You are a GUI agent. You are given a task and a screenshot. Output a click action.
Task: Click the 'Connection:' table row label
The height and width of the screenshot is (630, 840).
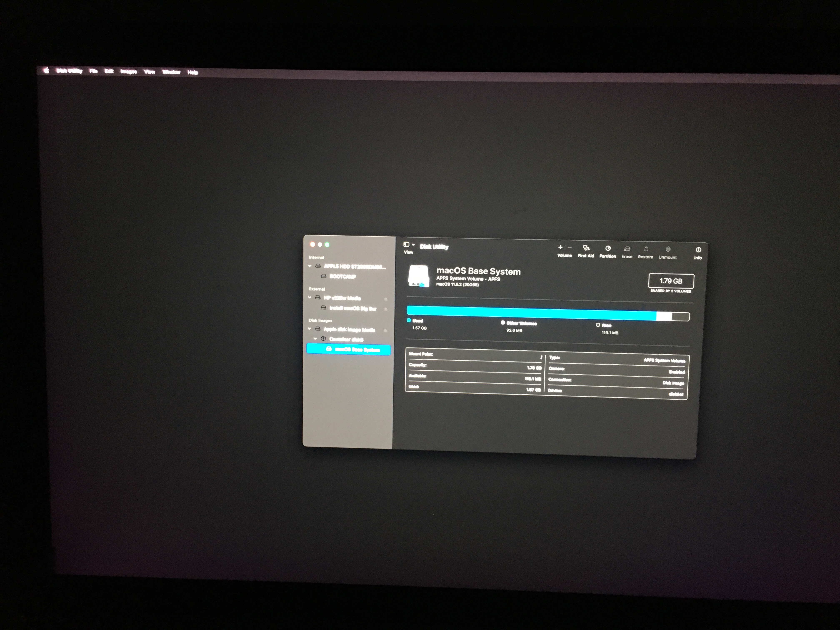pos(560,380)
